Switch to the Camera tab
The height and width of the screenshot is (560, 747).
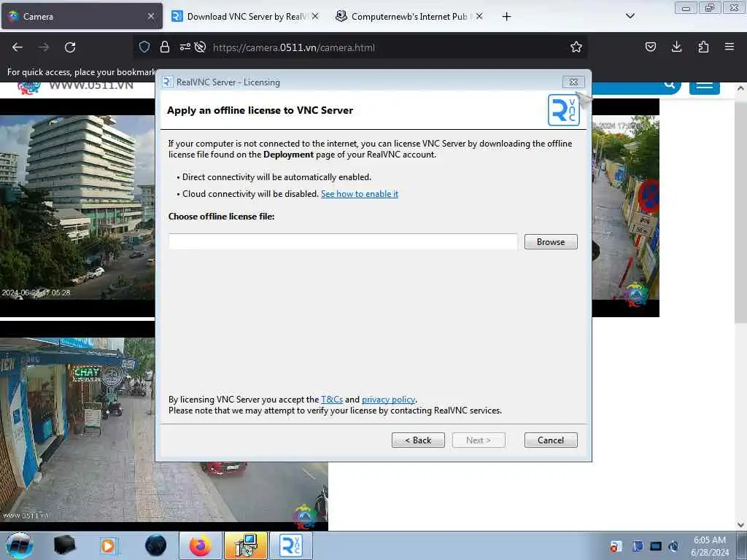pyautogui.click(x=82, y=16)
